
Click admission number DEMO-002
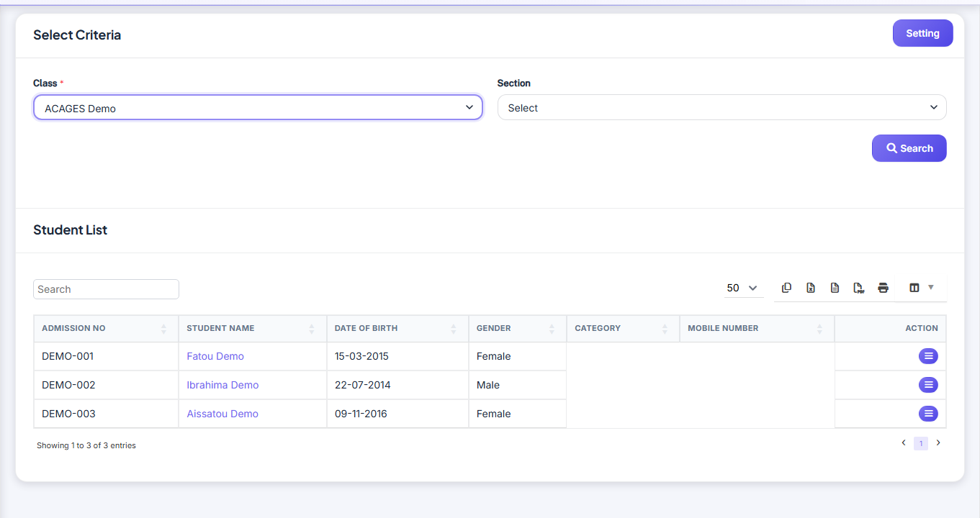(68, 385)
